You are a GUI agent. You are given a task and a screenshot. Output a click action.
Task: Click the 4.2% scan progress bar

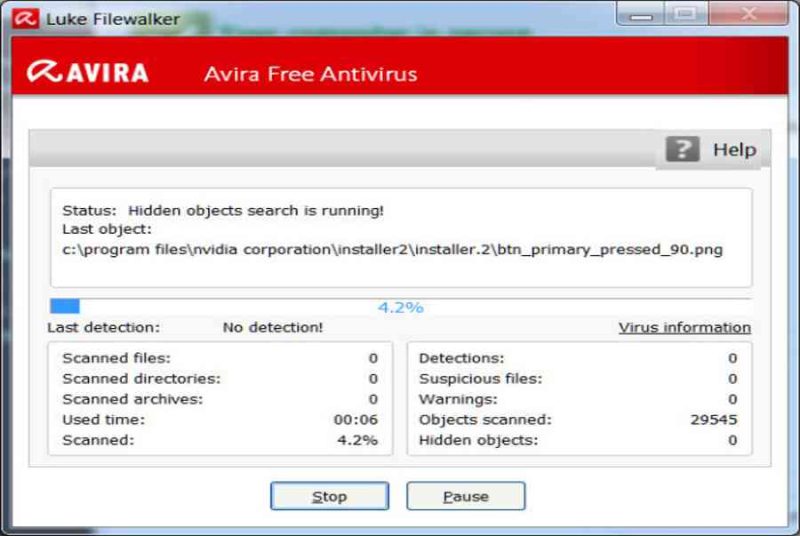pyautogui.click(x=401, y=307)
